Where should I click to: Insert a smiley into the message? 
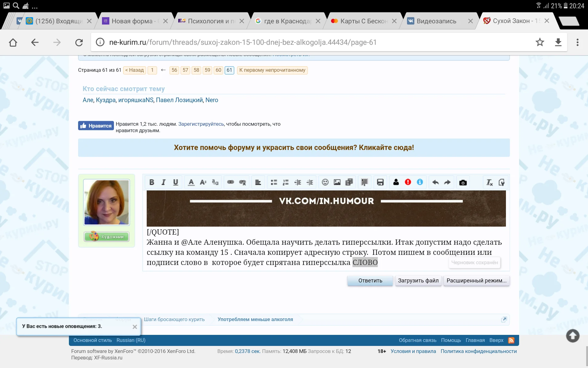325,182
